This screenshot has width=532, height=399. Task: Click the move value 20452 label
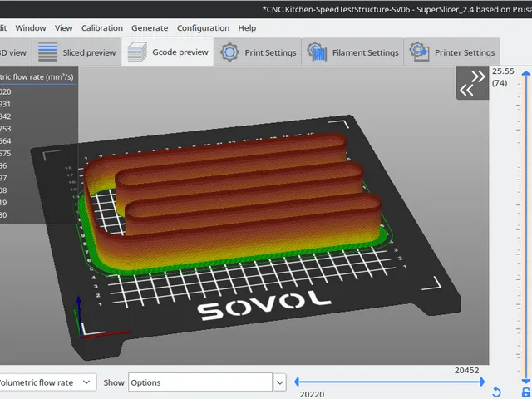[x=466, y=370]
